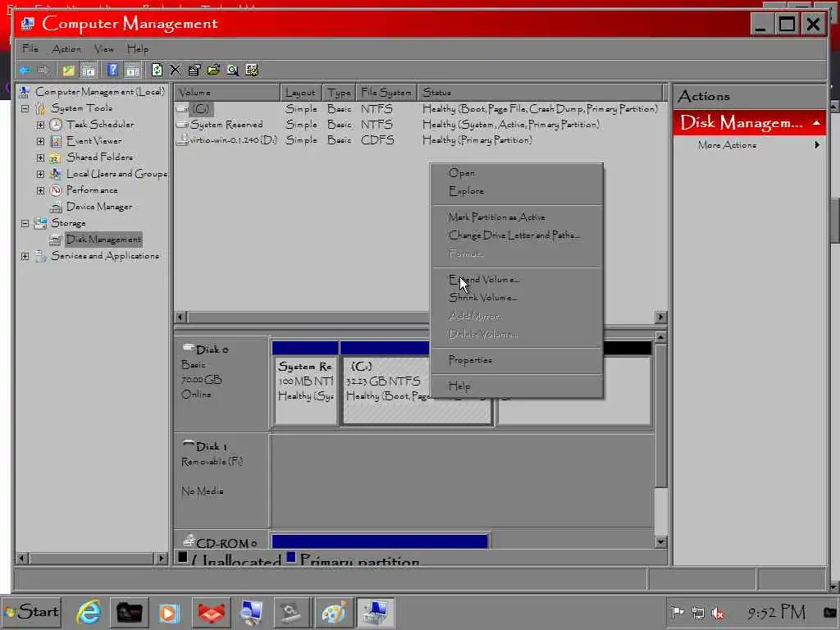Collapse the System Tools tree node
This screenshot has height=630, width=840.
pos(25,108)
